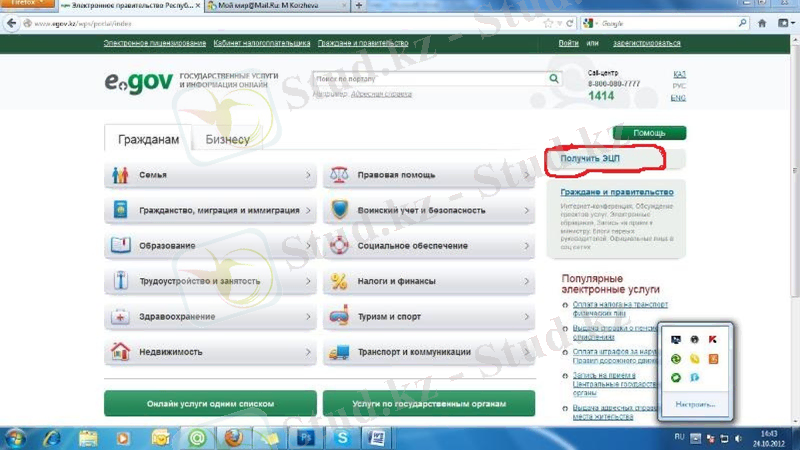Click Настроить in tray popup
800x450 pixels.
pyautogui.click(x=695, y=404)
